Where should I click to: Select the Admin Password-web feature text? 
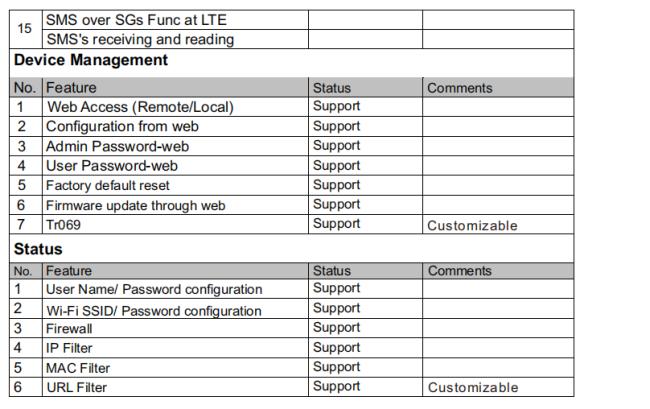click(x=117, y=146)
